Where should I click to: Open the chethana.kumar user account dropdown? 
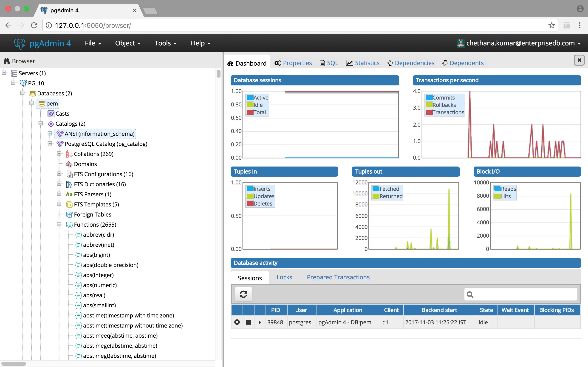click(x=520, y=43)
